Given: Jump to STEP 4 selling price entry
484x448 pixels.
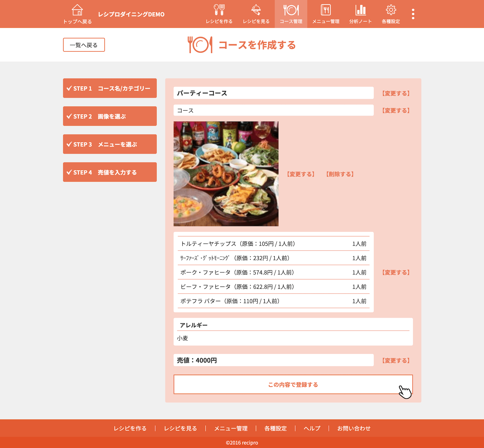Looking at the screenshot, I should [x=110, y=172].
